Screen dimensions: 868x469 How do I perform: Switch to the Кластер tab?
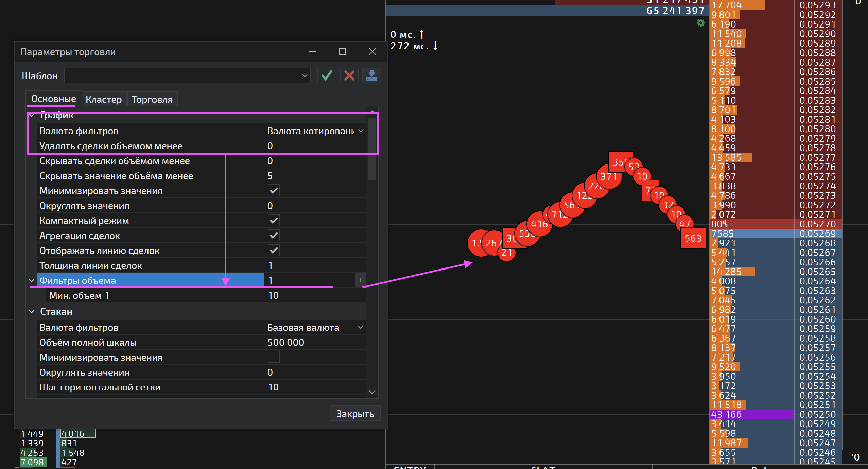[x=104, y=99]
